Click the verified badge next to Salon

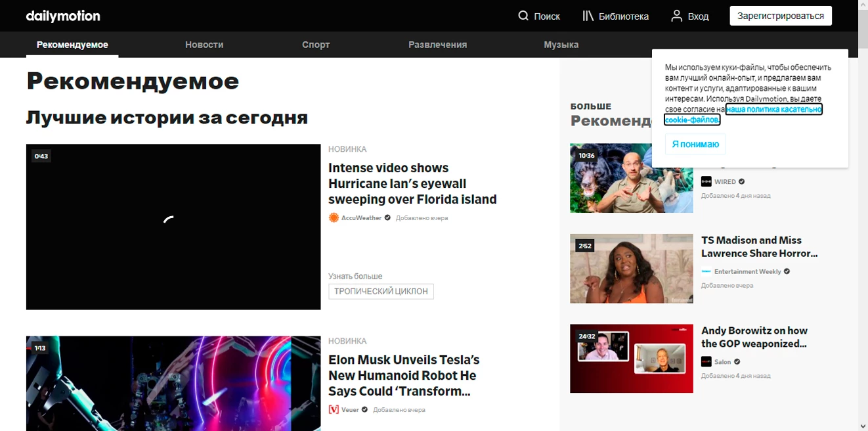point(737,361)
